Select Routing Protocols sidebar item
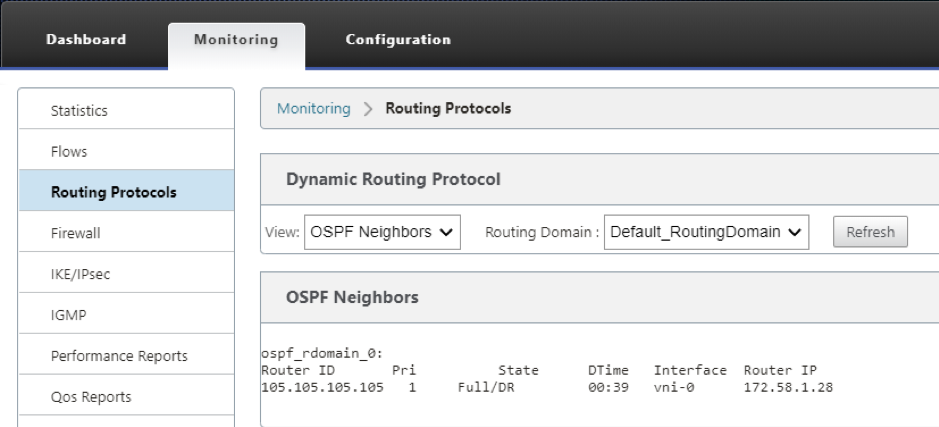Image resolution: width=939 pixels, height=427 pixels. pyautogui.click(x=126, y=192)
